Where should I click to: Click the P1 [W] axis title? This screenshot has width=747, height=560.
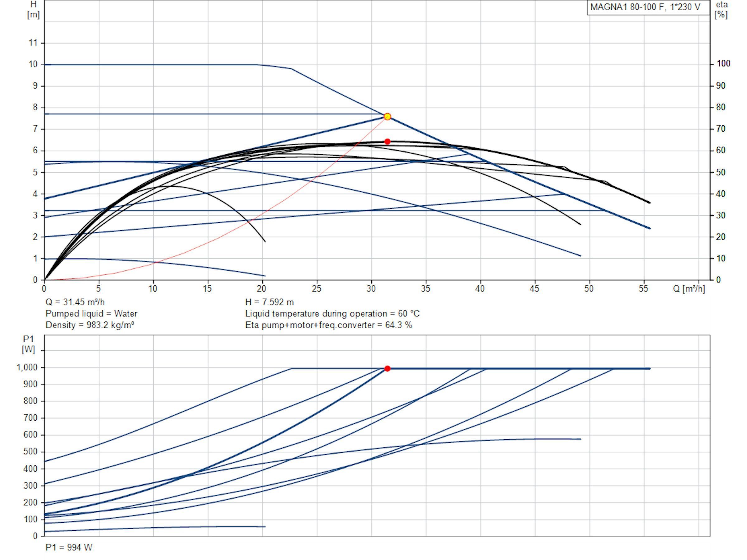28,344
